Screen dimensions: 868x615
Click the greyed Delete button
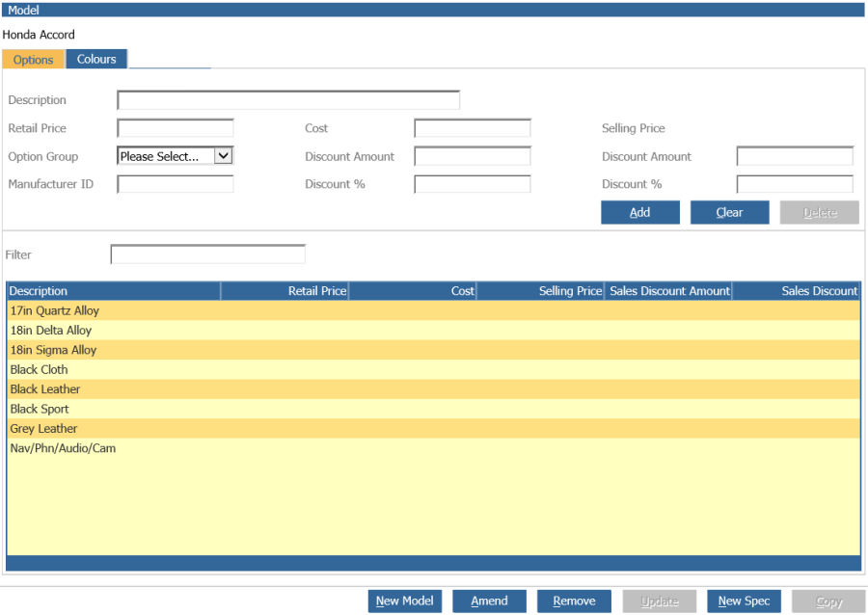point(820,212)
